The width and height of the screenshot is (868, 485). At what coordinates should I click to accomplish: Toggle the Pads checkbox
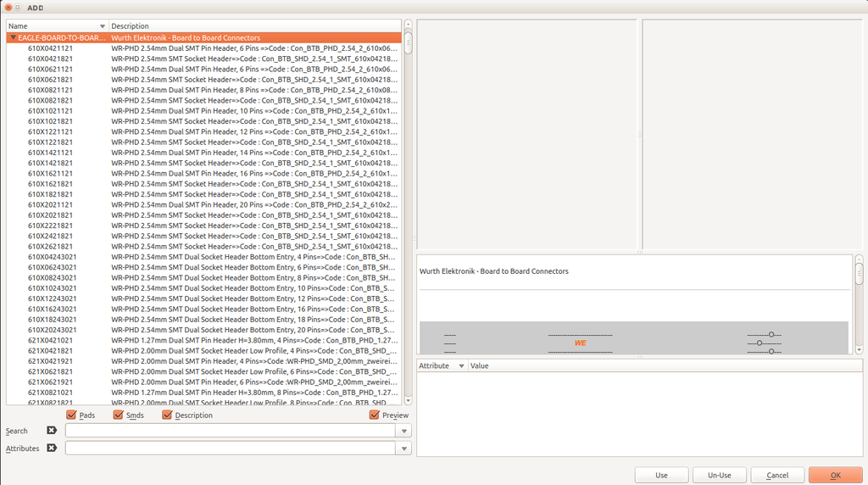tap(71, 415)
